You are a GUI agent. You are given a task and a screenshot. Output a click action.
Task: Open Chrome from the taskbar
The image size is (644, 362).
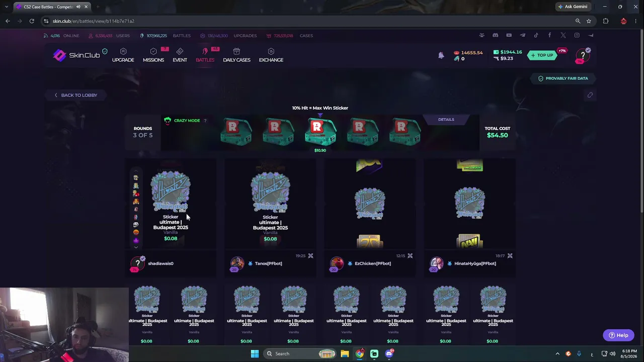[x=359, y=353]
